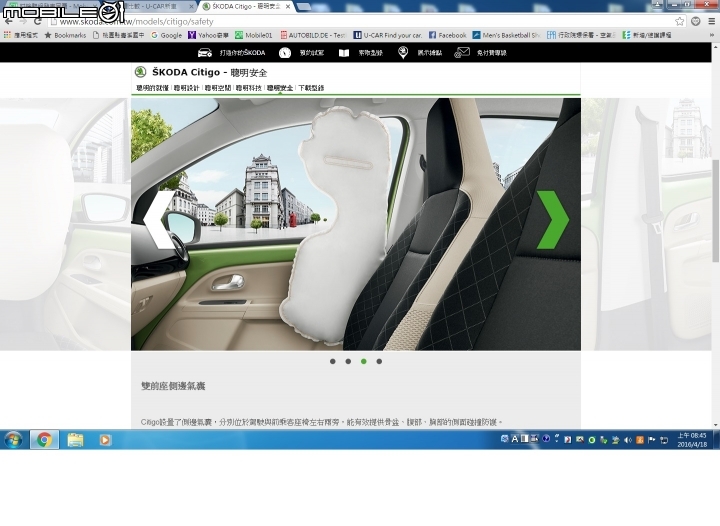This screenshot has height=526, width=720.
Task: Select the fourth carousel dot
Action: coord(379,362)
